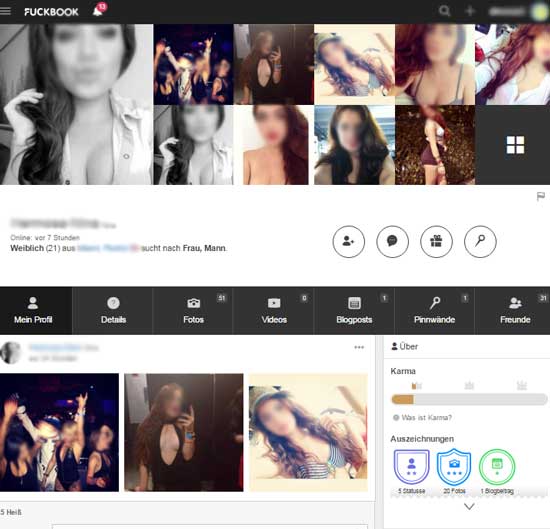The width and height of the screenshot is (550, 529).
Task: Open the photo grid view icon
Action: point(515,145)
